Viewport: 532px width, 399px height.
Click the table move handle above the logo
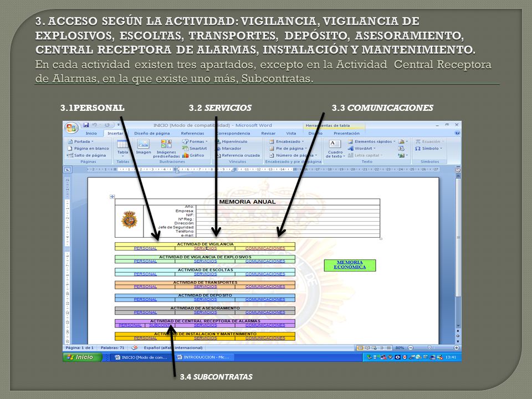[112, 196]
